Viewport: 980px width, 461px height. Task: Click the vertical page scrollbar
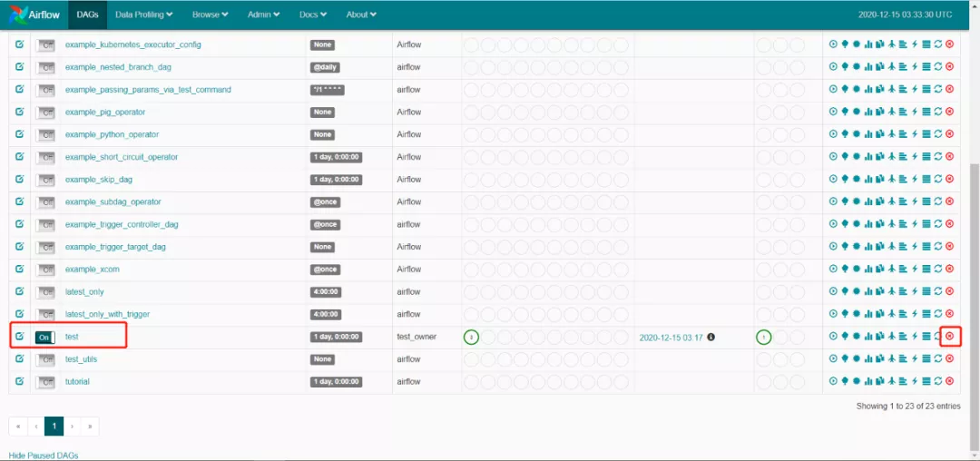975,306
